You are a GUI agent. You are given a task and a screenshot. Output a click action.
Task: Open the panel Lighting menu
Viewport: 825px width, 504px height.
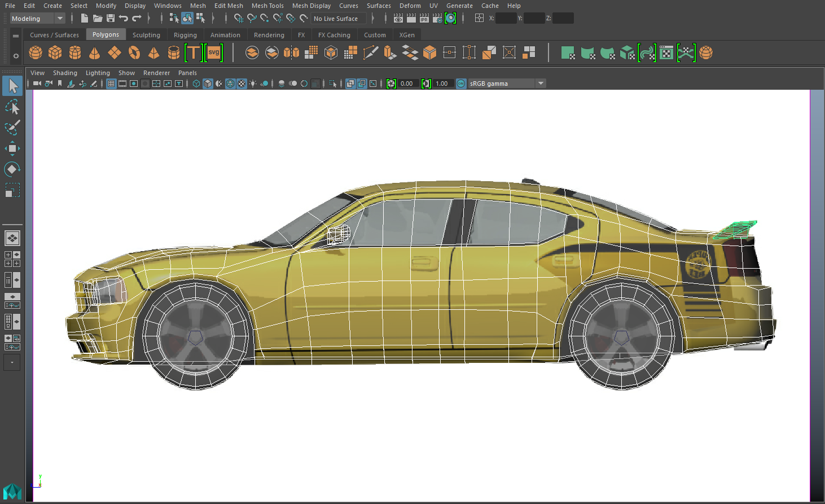click(x=98, y=73)
